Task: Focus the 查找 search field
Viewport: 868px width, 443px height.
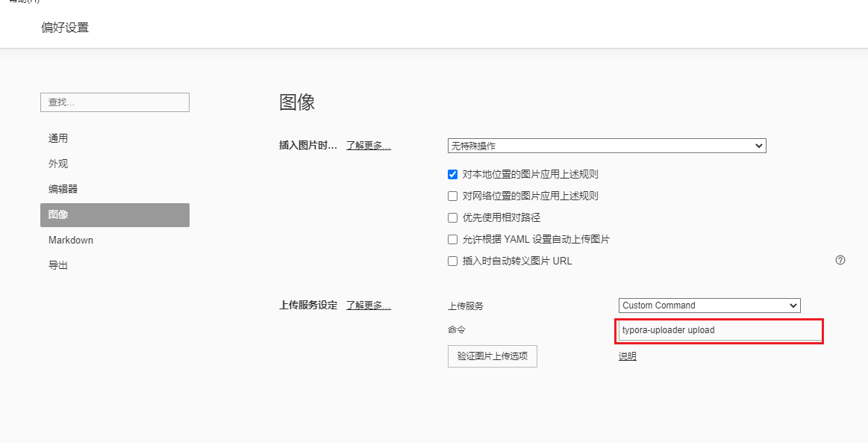Action: coord(115,102)
